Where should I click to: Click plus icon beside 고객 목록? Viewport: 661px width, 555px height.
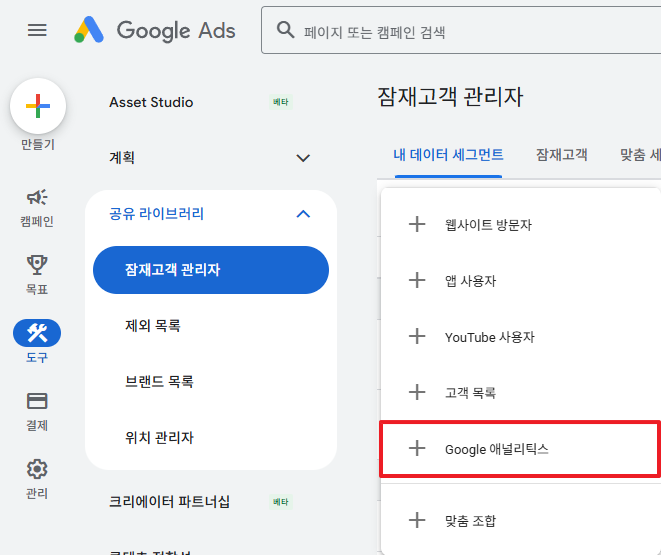point(417,392)
